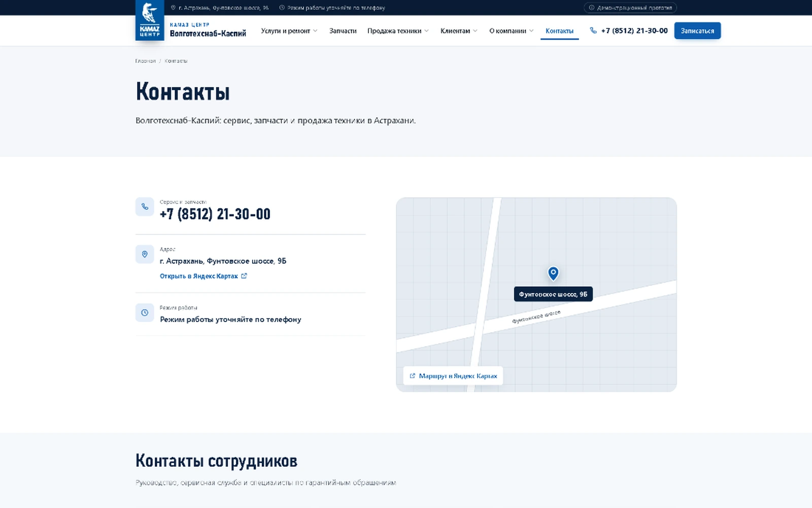Click the KAMAZ Центр logo
The width and height of the screenshot is (812, 508).
pos(150,20)
